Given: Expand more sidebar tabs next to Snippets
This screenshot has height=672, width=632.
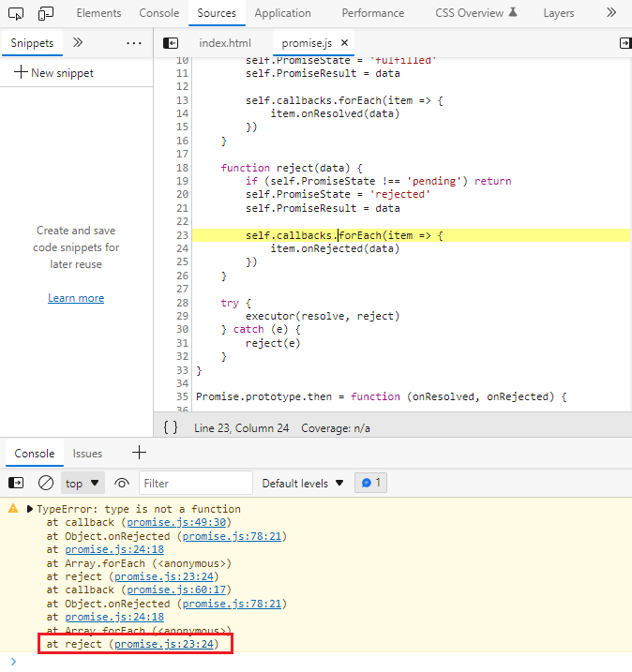Looking at the screenshot, I should pos(78,42).
